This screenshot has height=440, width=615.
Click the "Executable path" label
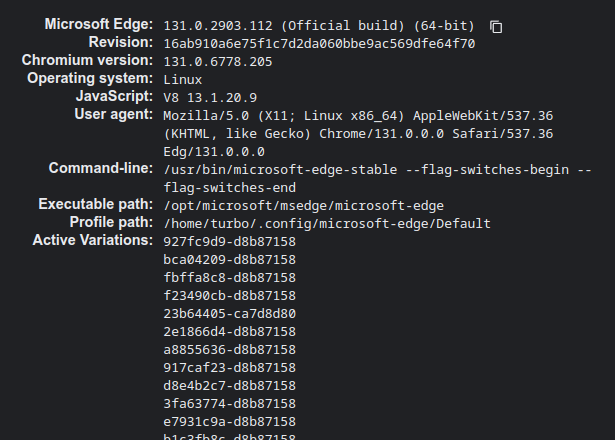(x=96, y=204)
